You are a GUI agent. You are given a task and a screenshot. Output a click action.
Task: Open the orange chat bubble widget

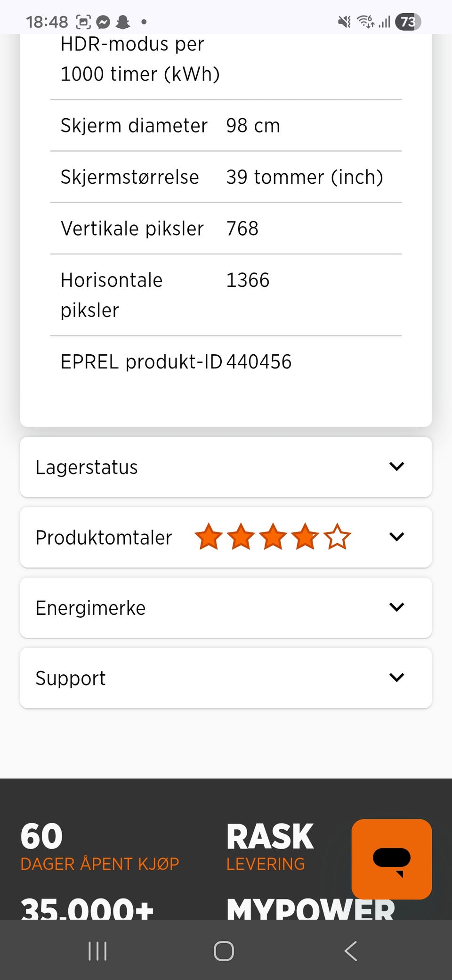[x=391, y=859]
